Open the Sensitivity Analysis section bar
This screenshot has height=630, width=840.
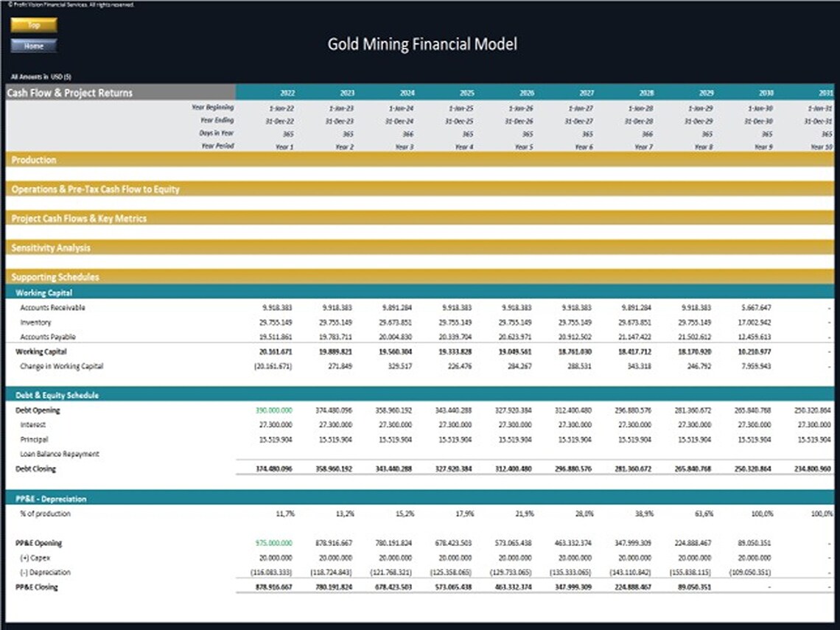[419, 248]
